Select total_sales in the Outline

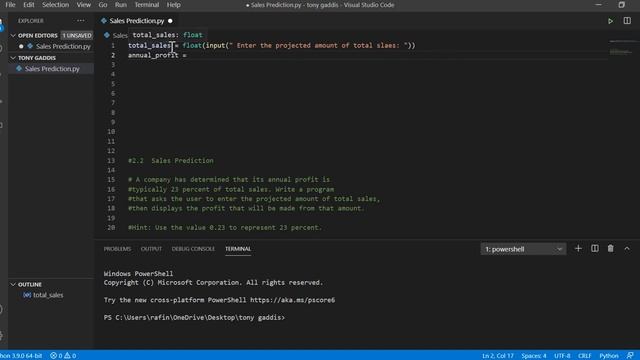pos(48,295)
